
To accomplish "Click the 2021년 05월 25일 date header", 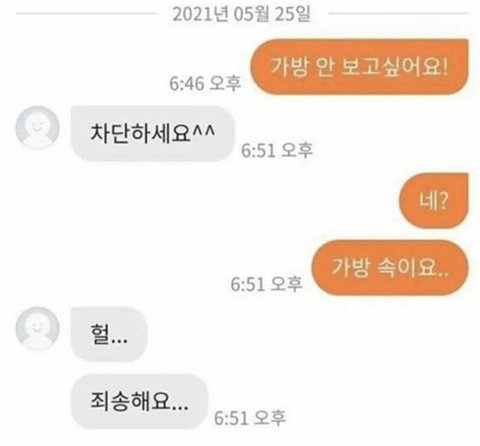I will (x=242, y=14).
